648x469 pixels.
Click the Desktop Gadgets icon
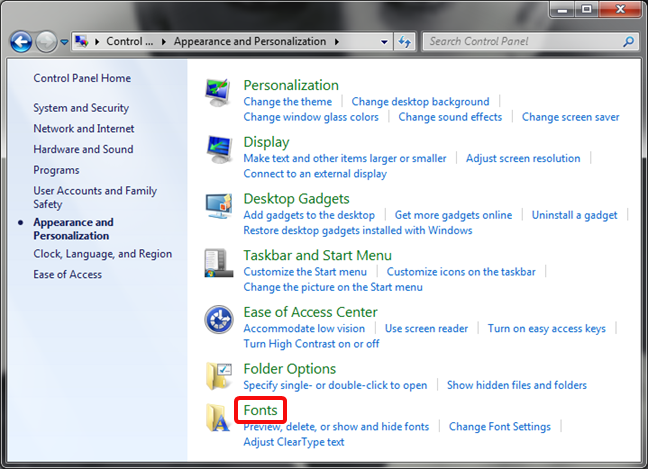[219, 205]
